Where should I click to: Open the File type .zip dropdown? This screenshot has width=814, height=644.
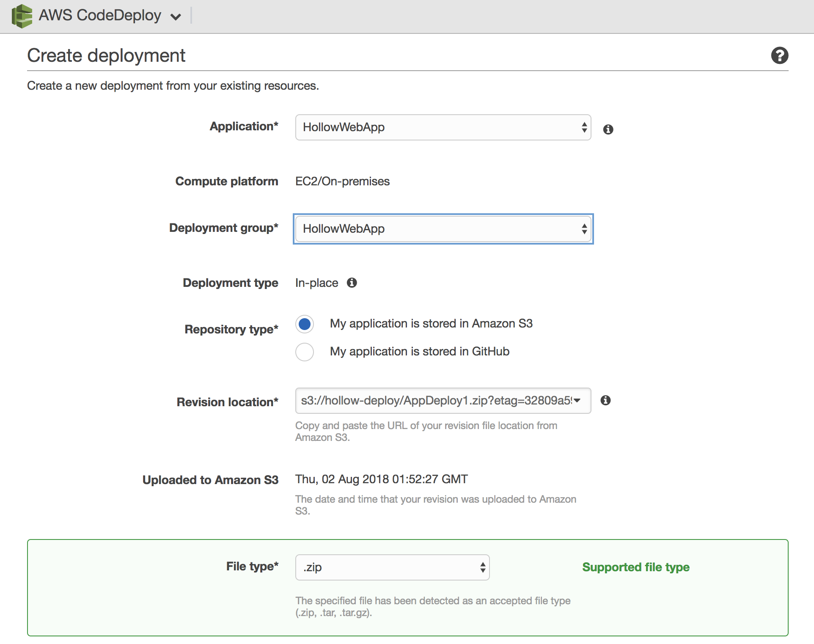pyautogui.click(x=392, y=567)
